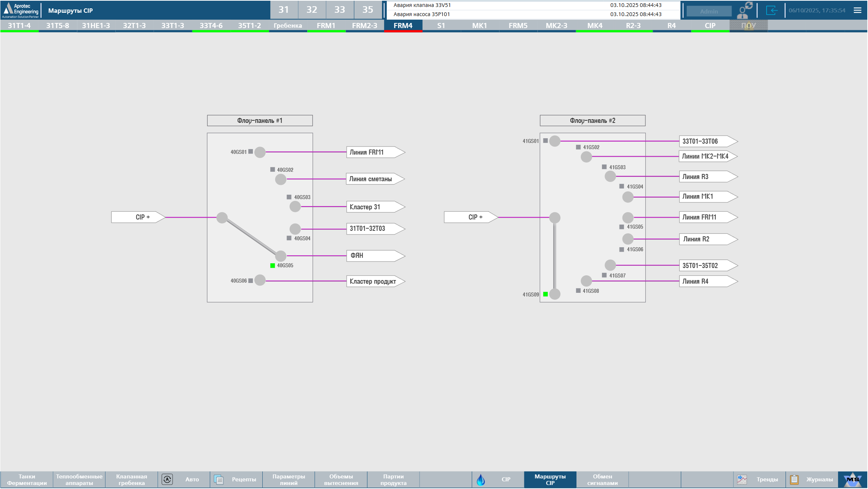
Task: Click the logout arrow icon
Action: 771,10
